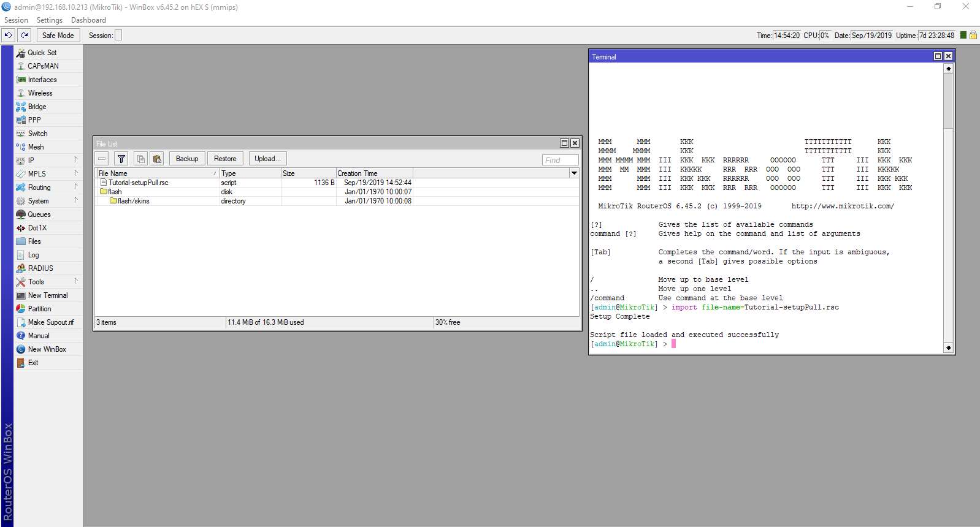The image size is (980, 527).
Task: Click the Uptime value in the toolbar
Action: coord(936,36)
